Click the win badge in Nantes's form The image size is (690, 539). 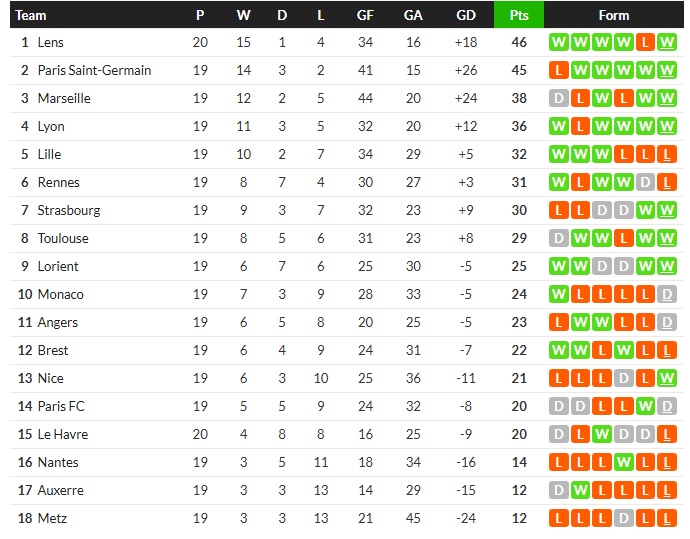(x=624, y=463)
